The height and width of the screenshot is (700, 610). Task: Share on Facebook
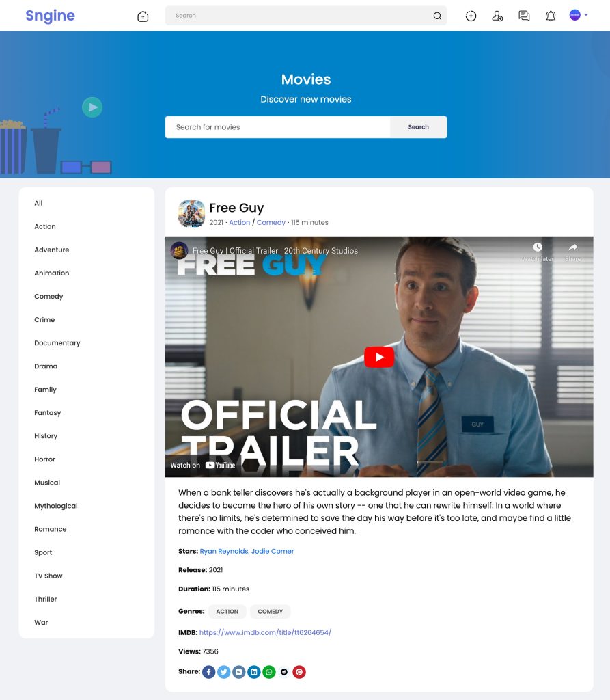[x=209, y=672]
